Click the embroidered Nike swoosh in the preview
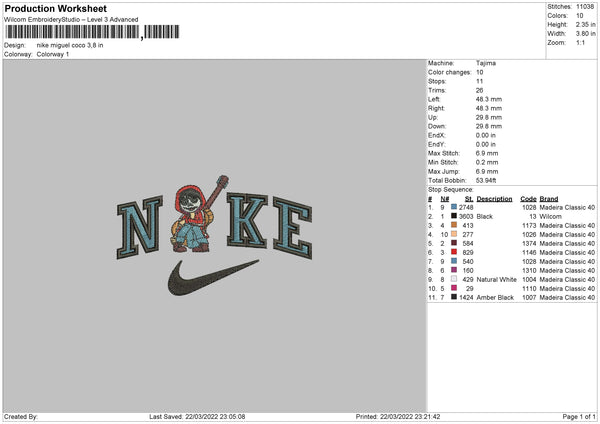This screenshot has height=424, width=600. coord(213,277)
